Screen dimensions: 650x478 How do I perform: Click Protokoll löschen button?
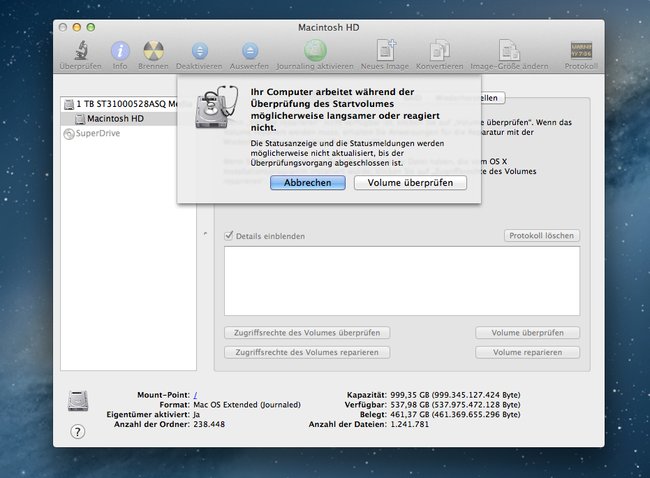pyautogui.click(x=542, y=235)
